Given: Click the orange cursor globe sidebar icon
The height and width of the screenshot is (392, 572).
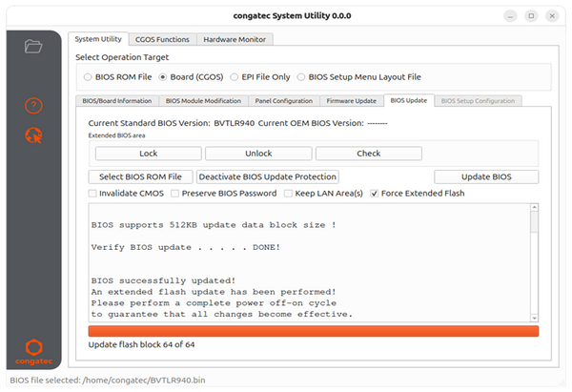Looking at the screenshot, I should (x=34, y=135).
